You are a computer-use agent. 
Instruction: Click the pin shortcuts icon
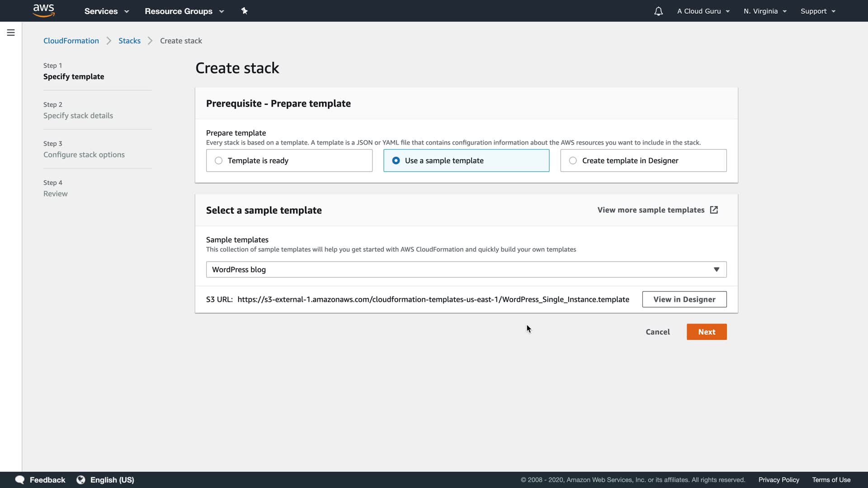[x=244, y=11]
